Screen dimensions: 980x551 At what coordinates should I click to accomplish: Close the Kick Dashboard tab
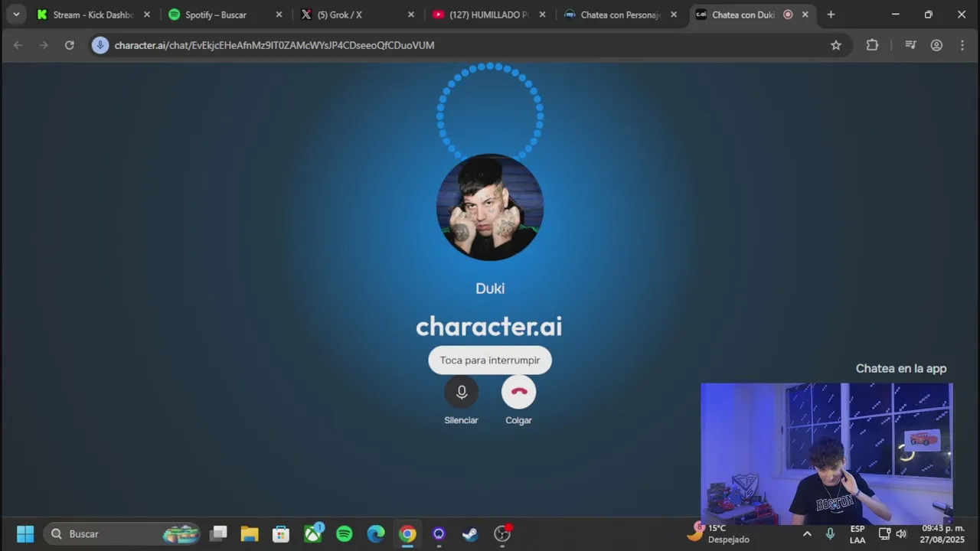tap(147, 15)
